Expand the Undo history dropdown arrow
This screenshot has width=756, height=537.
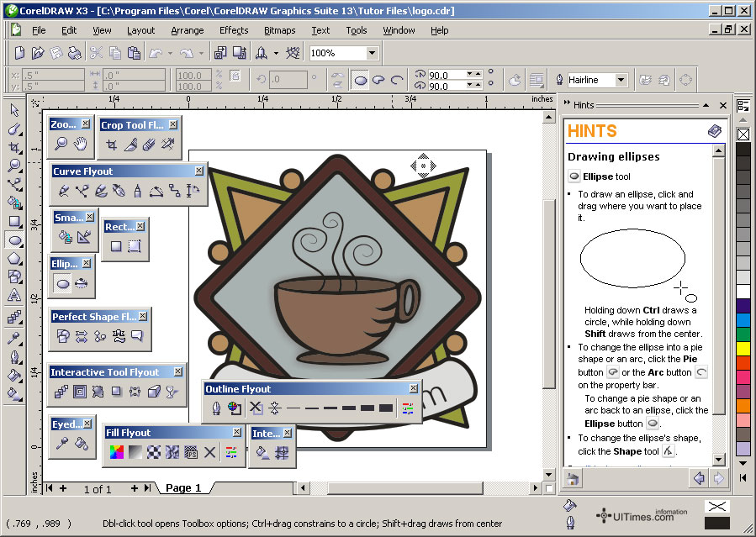pos(170,53)
